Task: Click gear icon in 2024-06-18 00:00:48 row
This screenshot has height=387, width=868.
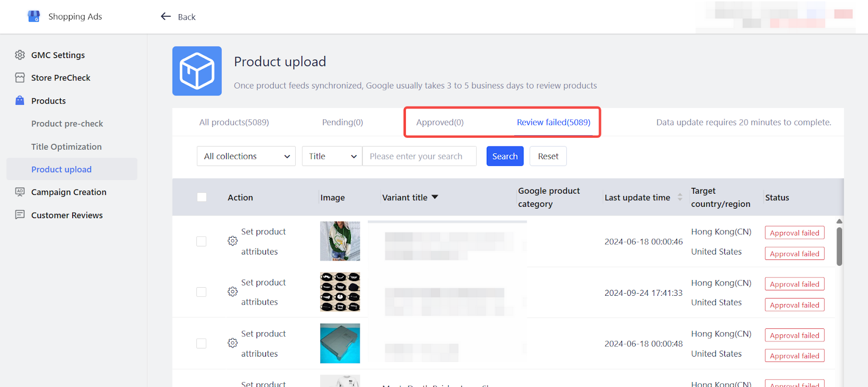Action: [233, 343]
